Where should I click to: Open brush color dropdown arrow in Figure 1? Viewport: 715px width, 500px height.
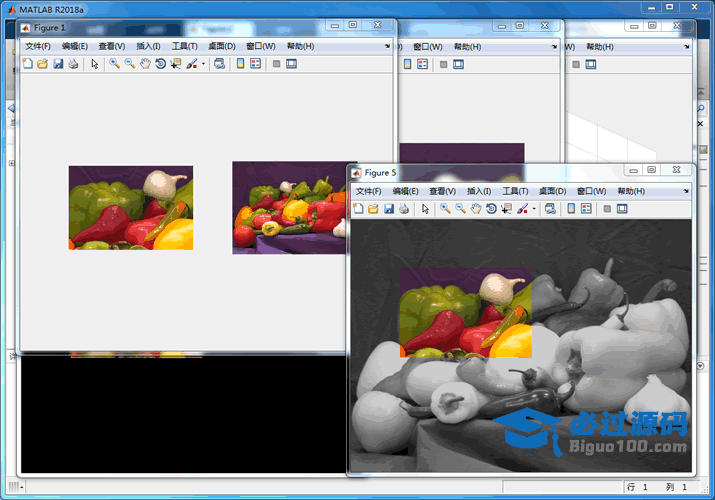(204, 64)
